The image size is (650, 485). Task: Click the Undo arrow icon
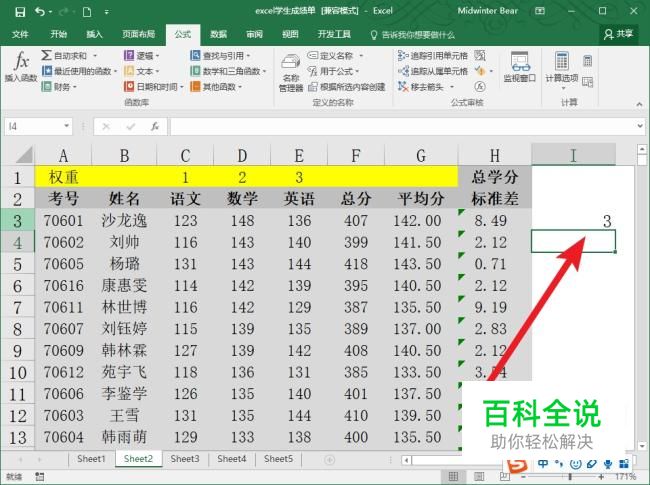(40, 12)
